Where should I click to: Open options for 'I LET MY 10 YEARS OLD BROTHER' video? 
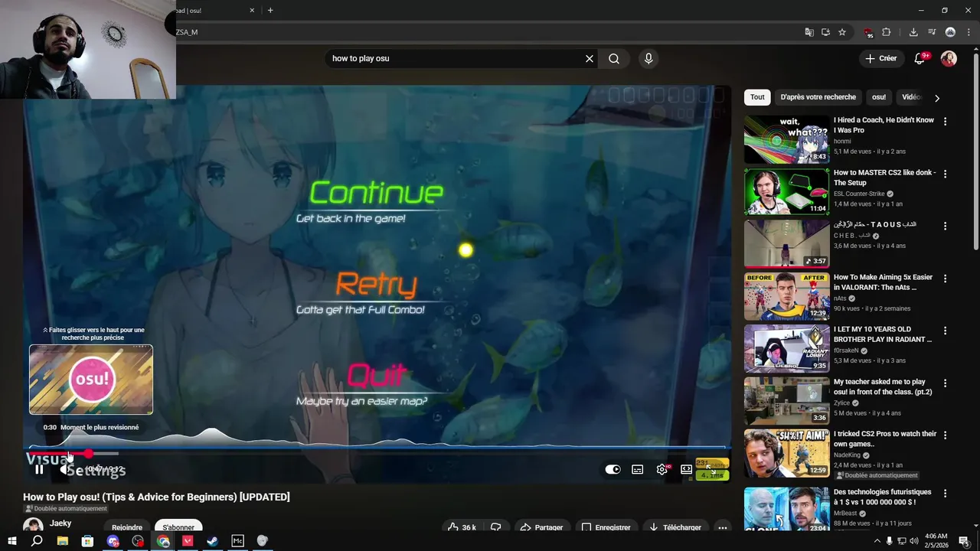coord(945,331)
